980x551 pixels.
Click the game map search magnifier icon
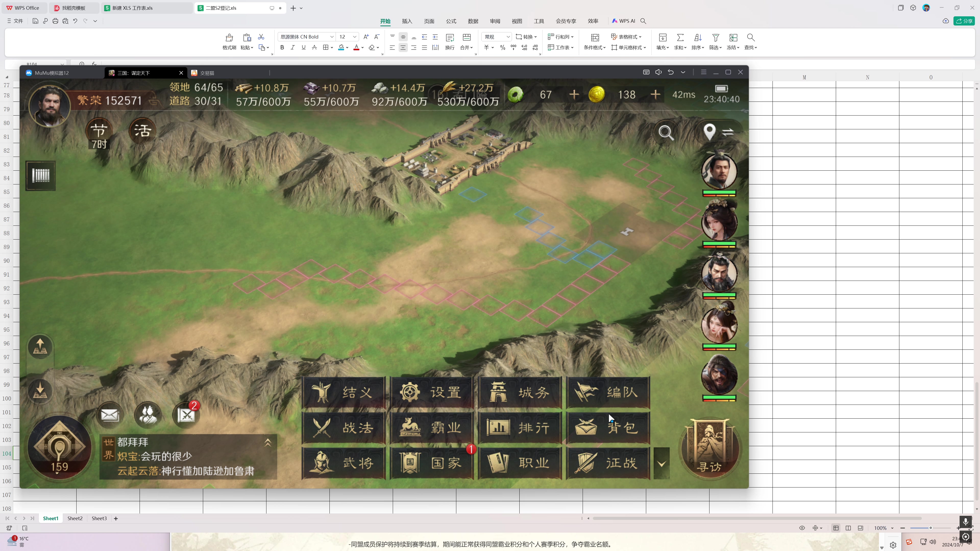666,132
